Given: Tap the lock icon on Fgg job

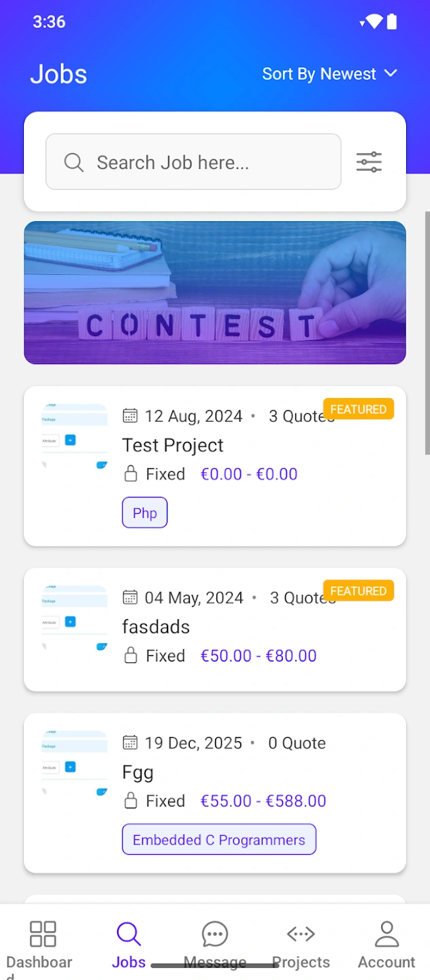Looking at the screenshot, I should [x=131, y=801].
